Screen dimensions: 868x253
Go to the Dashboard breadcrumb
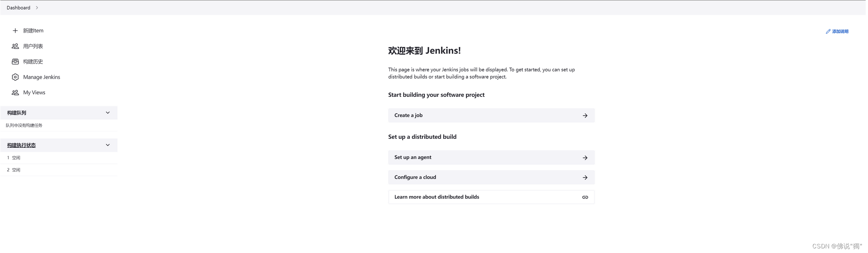coord(18,8)
